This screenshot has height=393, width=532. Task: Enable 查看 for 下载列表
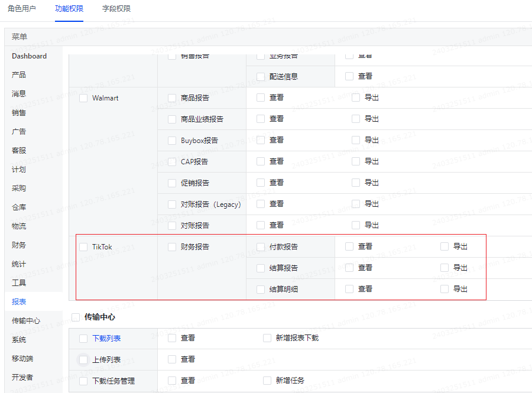(x=172, y=338)
